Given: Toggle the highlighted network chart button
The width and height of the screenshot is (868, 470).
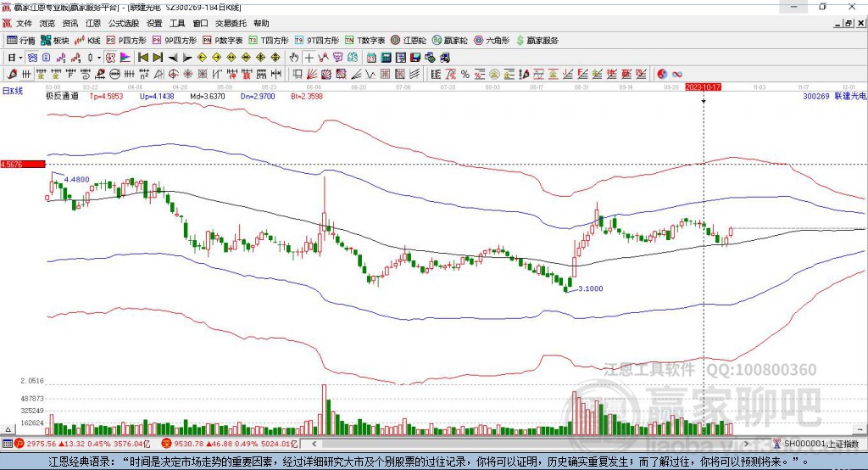Looking at the screenshot, I should [33, 58].
